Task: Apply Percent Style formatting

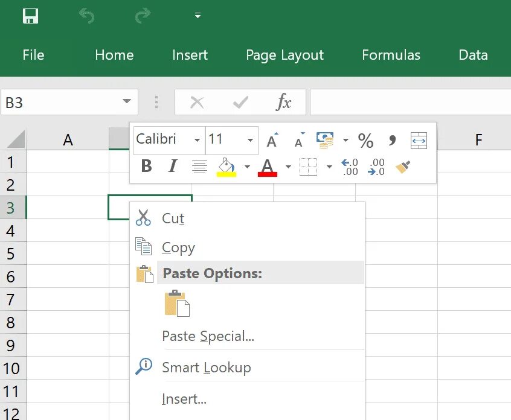Action: (x=365, y=141)
